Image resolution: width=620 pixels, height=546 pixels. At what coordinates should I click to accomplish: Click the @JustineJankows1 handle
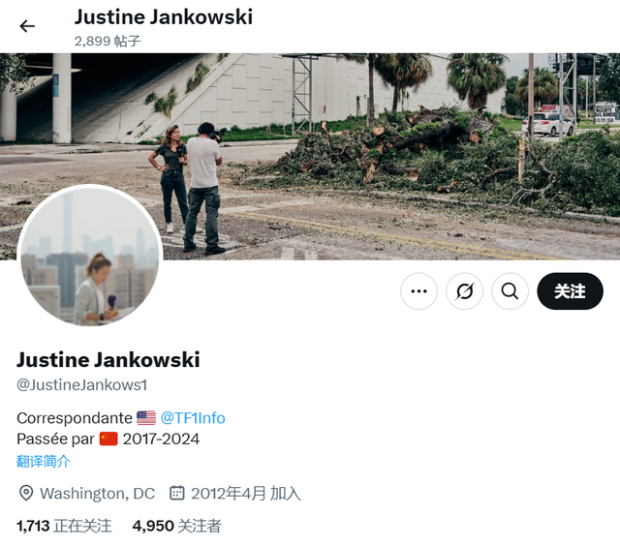tap(82, 385)
